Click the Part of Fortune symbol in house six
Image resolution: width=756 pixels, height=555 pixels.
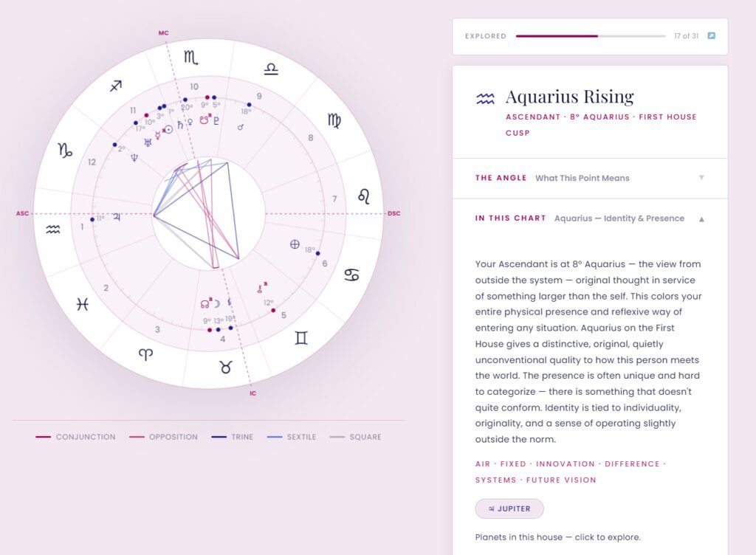[295, 244]
